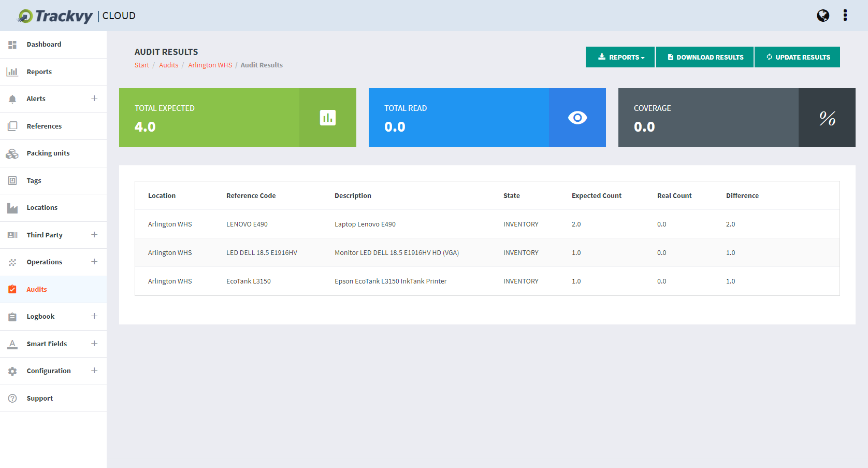Click Download Results button
This screenshot has width=868, height=468.
(x=705, y=57)
